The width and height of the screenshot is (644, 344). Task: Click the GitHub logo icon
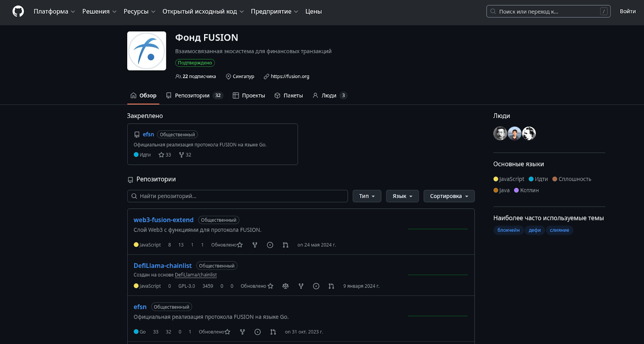[x=18, y=11]
